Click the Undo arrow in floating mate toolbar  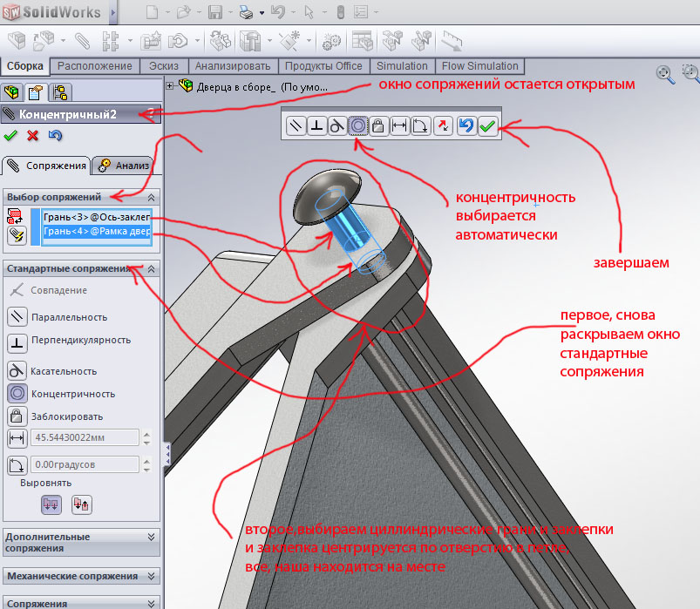[466, 126]
